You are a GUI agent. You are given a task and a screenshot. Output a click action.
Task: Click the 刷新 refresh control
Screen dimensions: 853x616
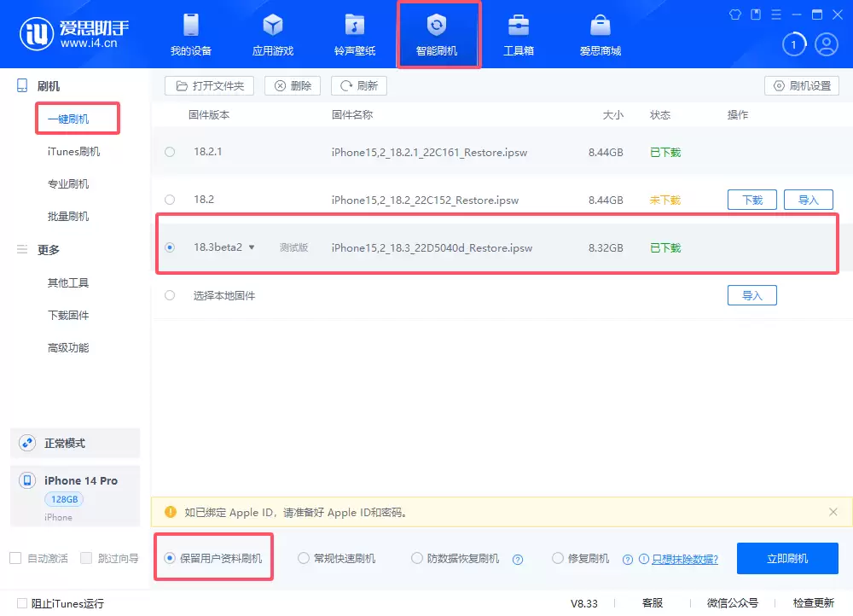358,85
